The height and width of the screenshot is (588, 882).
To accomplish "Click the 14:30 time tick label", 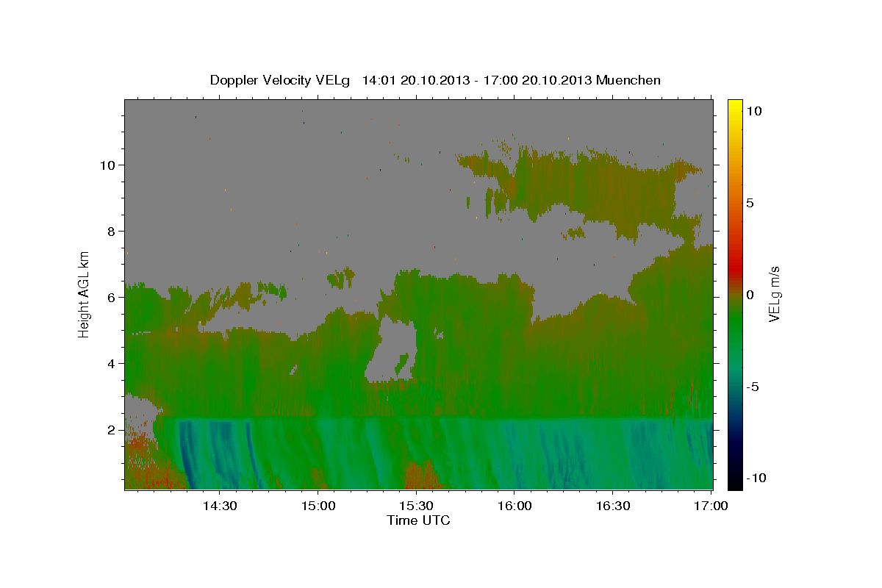I will tap(220, 506).
